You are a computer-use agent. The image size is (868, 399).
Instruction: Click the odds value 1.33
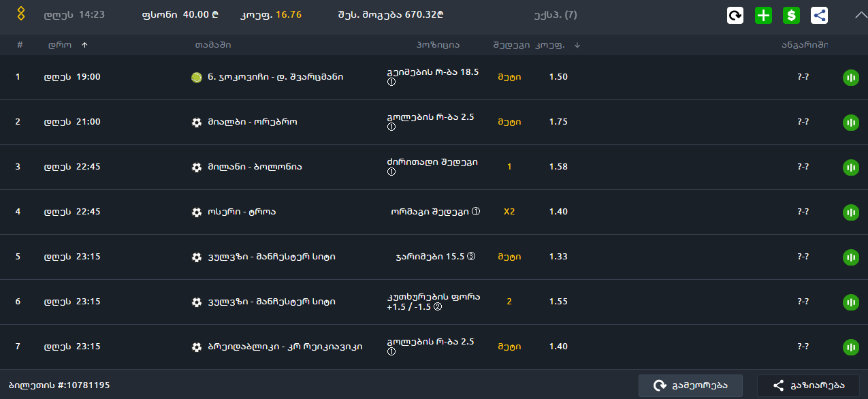pyautogui.click(x=558, y=257)
